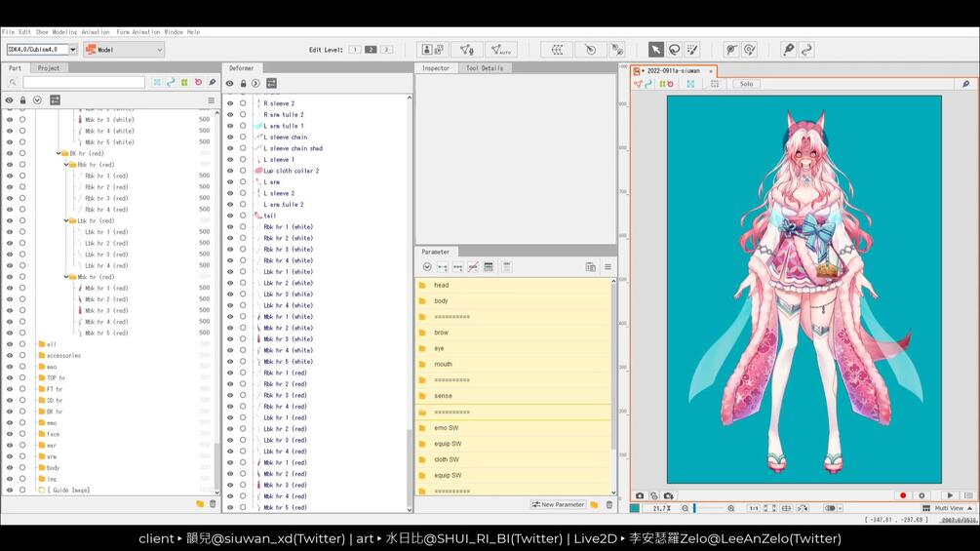980x551 pixels.
Task: Click the Part palette search icon
Action: pyautogui.click(x=13, y=83)
